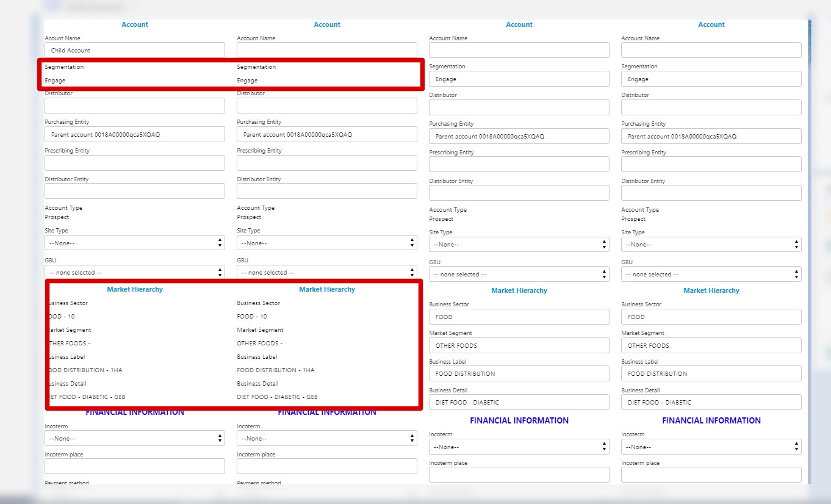Click the Market Hierarchy heading in the fourth column

711,290
